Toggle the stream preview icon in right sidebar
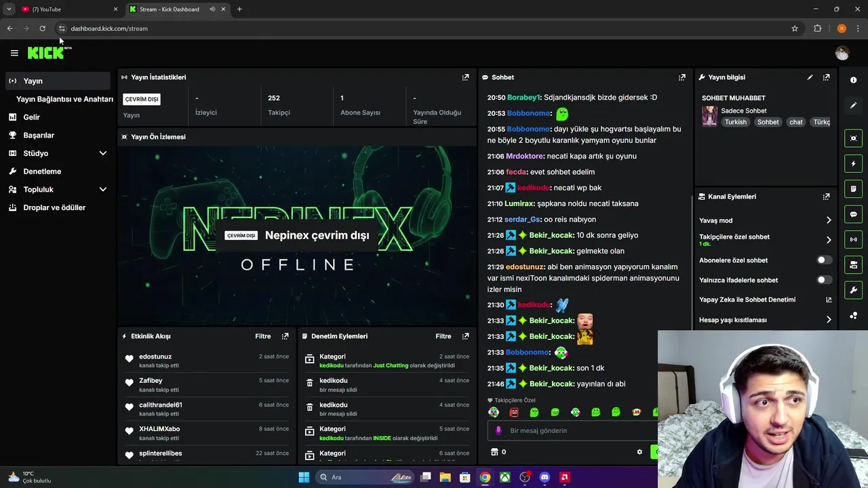This screenshot has height=488, width=868. click(x=853, y=138)
